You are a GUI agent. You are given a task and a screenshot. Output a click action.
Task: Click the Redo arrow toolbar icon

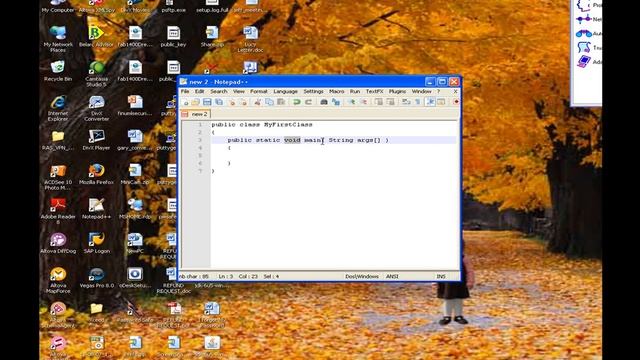pyautogui.click(x=309, y=102)
